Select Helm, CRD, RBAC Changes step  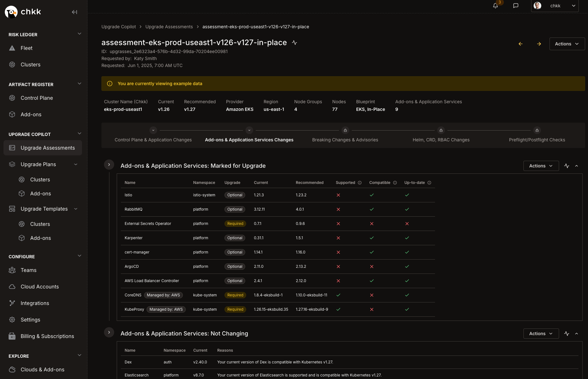441,140
